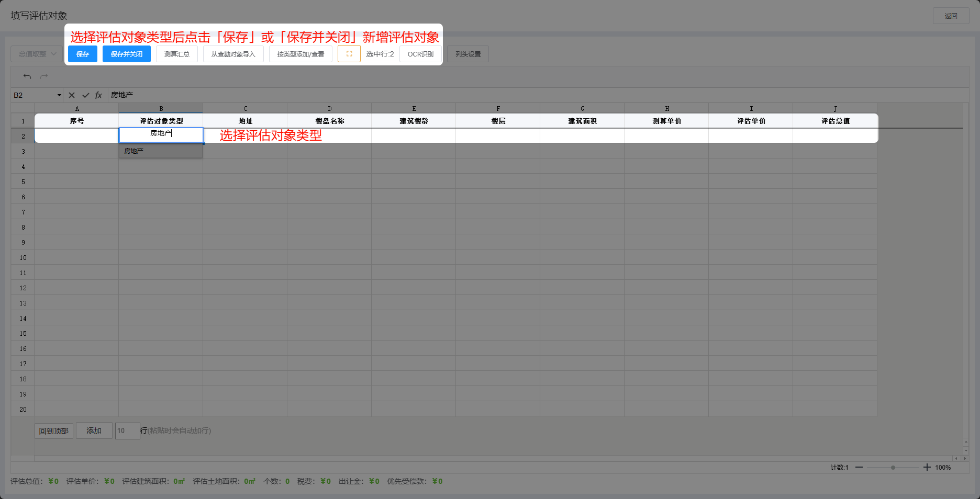Open 测算汇总 summary
This screenshot has height=499, width=980.
[x=177, y=54]
